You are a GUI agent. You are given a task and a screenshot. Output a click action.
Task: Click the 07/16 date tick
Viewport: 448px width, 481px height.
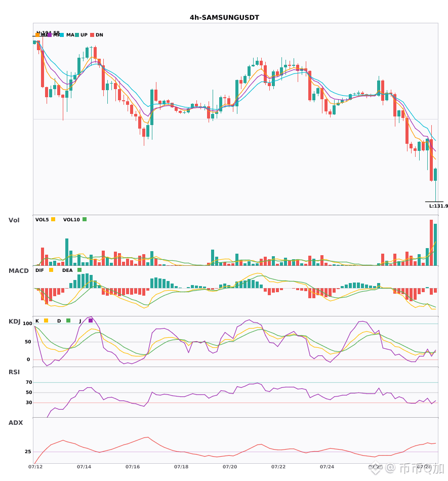coord(133,467)
